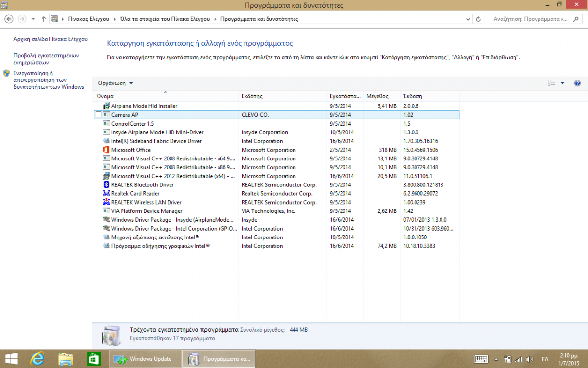Go up one level with up arrow
The height and width of the screenshot is (368, 588).
(44, 19)
